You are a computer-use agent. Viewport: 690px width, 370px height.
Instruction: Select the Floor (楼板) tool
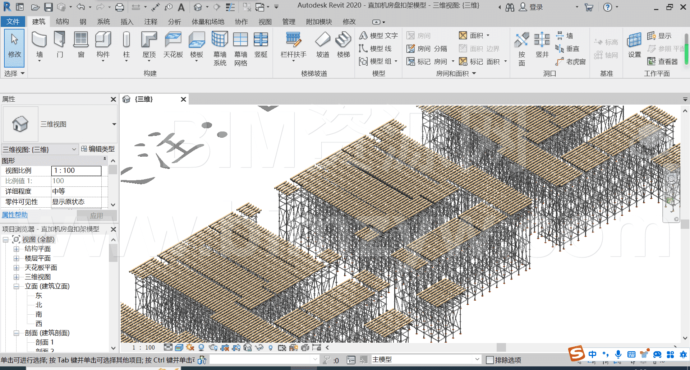click(197, 45)
